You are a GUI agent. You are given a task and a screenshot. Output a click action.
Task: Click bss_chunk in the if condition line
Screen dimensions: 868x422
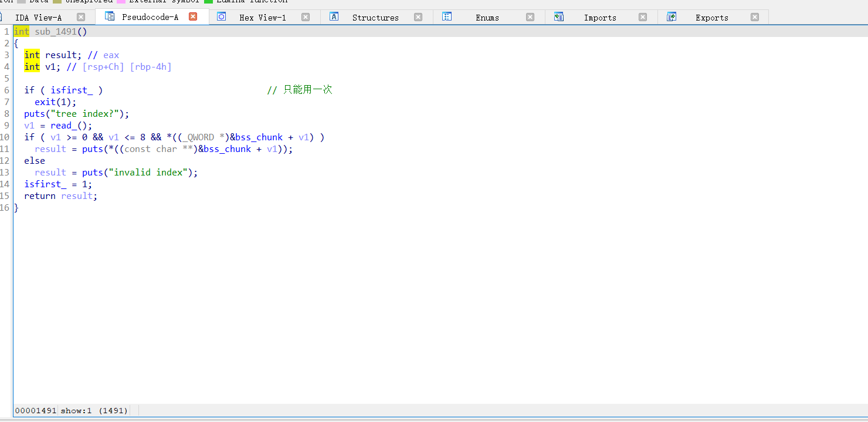click(259, 137)
